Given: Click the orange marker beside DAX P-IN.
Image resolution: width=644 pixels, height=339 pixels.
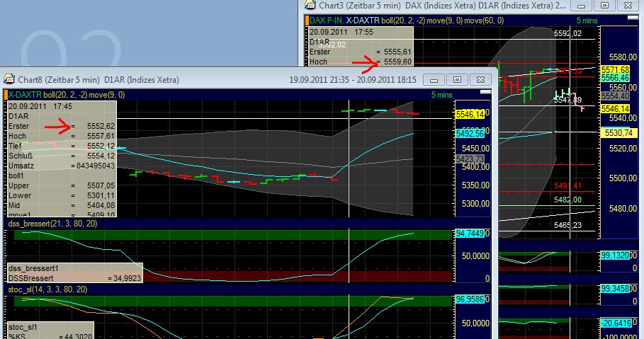Looking at the screenshot, I should [307, 21].
